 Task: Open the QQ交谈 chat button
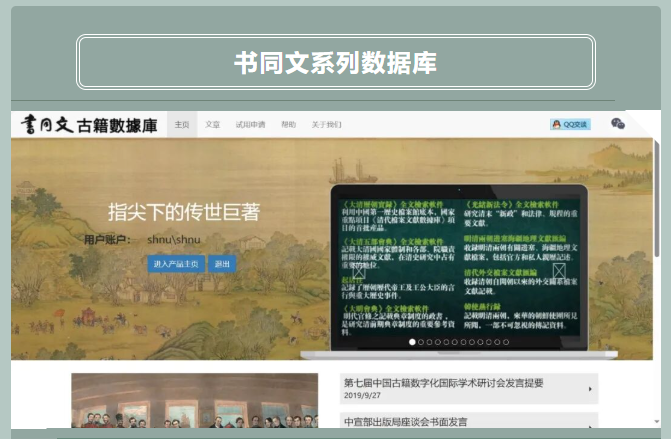coord(570,124)
